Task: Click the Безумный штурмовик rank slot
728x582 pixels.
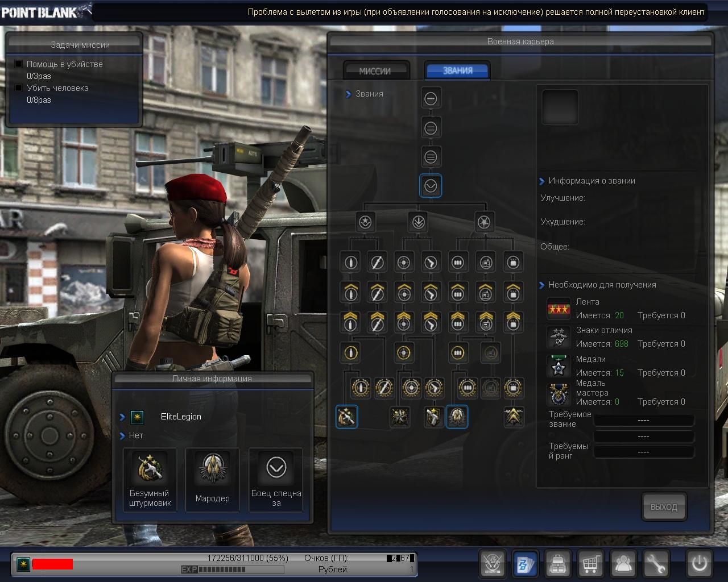Action: coord(150,479)
